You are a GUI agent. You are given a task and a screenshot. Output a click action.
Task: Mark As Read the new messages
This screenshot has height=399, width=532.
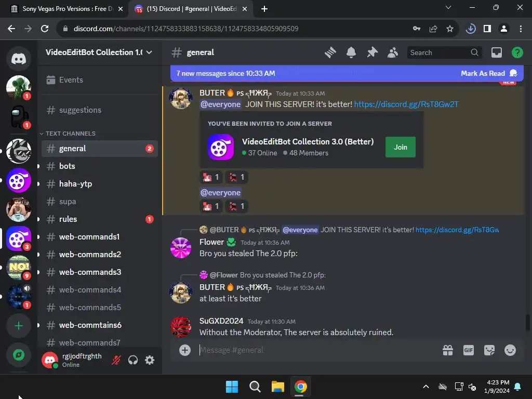[x=488, y=73]
